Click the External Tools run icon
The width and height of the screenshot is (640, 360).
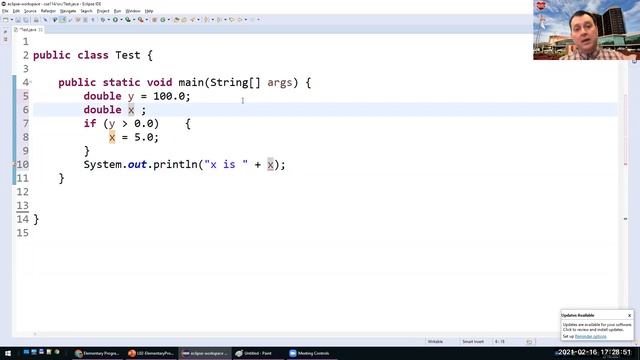pos(141,20)
